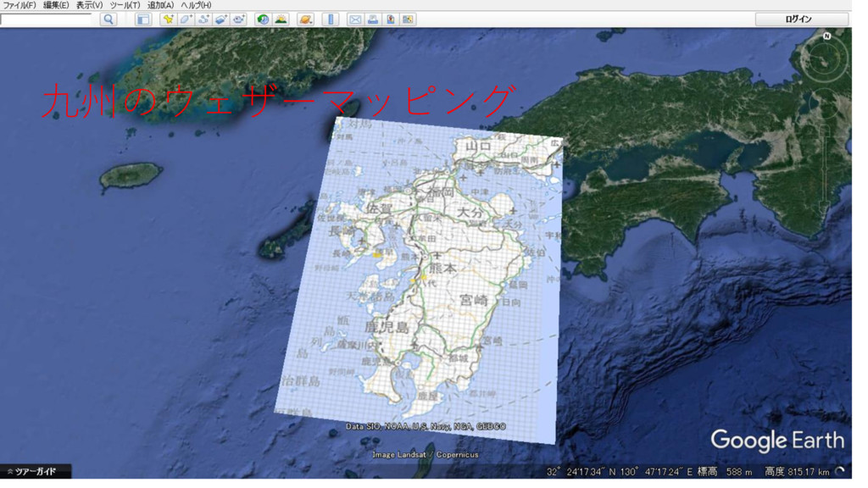Save image using toolbar icon
This screenshot has height=488, width=868.
390,19
